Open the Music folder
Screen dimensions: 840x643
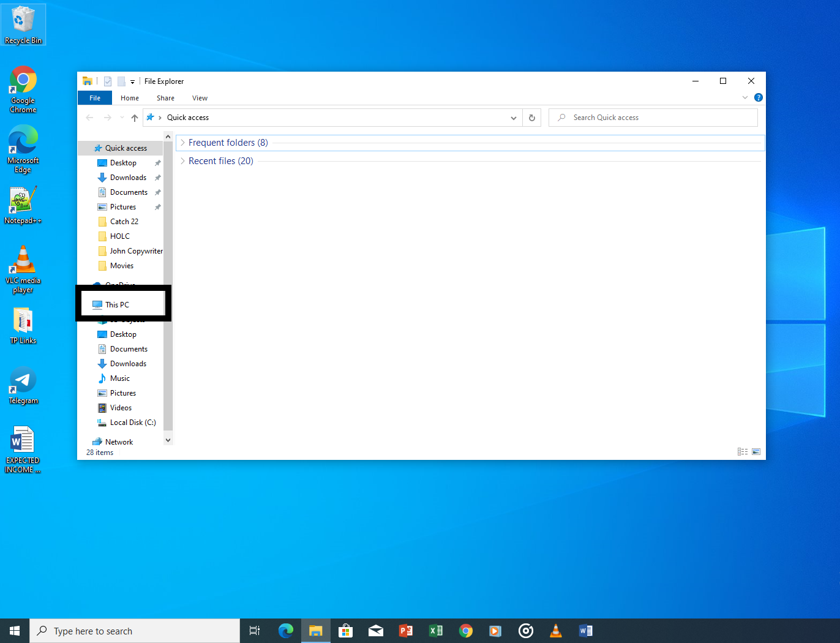[x=121, y=378]
